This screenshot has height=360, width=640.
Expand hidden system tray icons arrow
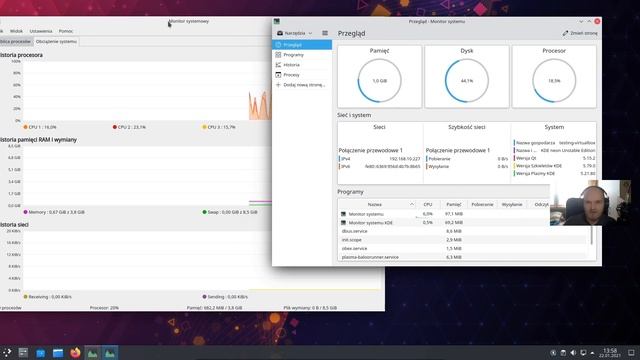(592, 353)
